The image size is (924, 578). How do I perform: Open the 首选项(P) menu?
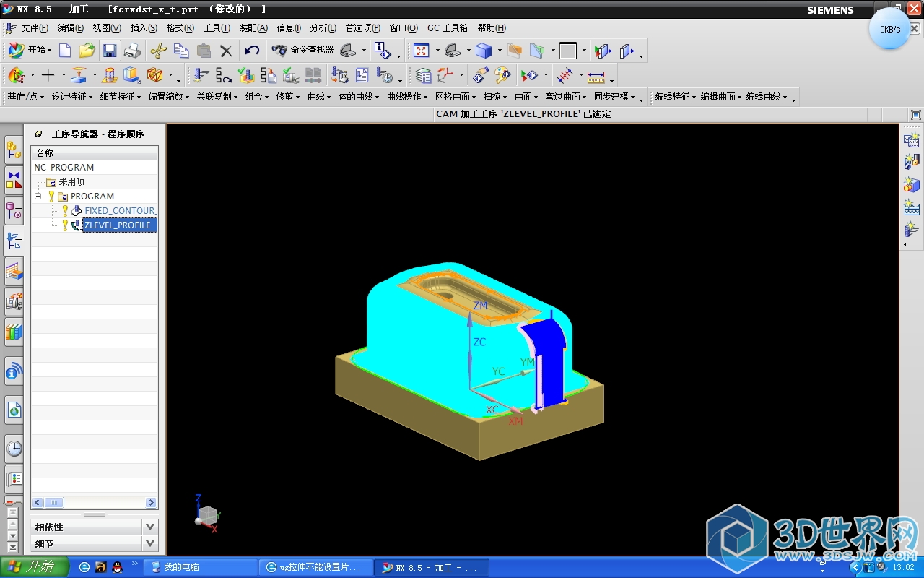pyautogui.click(x=363, y=28)
